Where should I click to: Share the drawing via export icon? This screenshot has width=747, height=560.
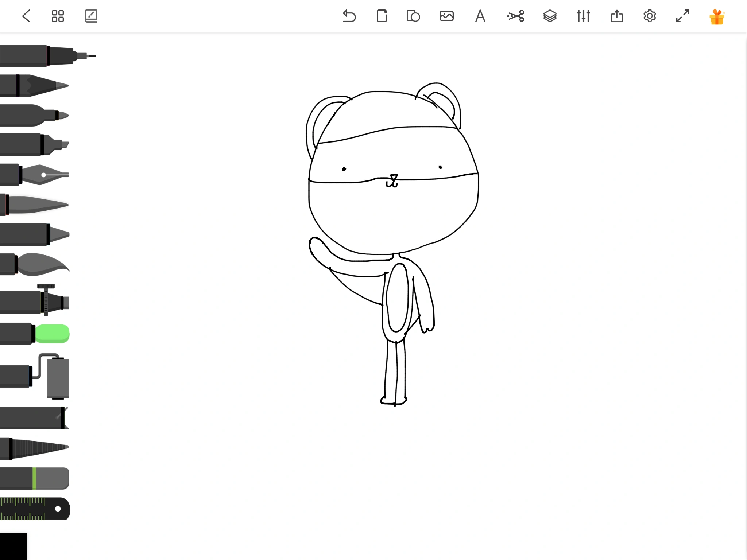(x=617, y=16)
